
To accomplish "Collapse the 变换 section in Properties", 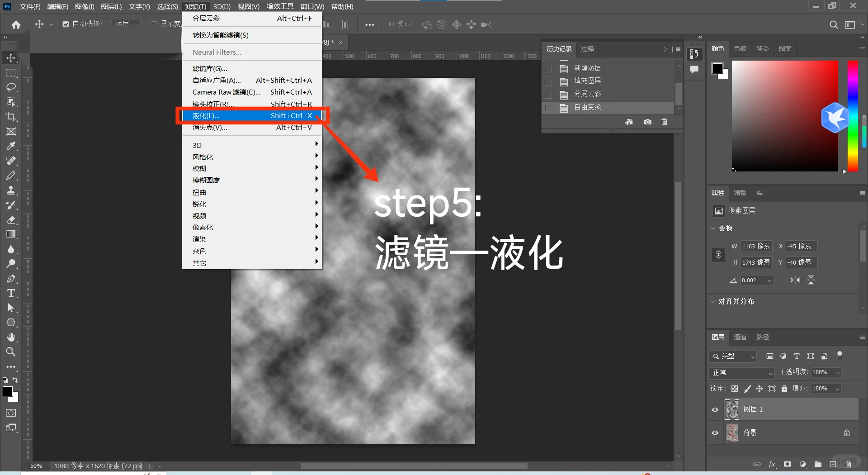I will [713, 228].
